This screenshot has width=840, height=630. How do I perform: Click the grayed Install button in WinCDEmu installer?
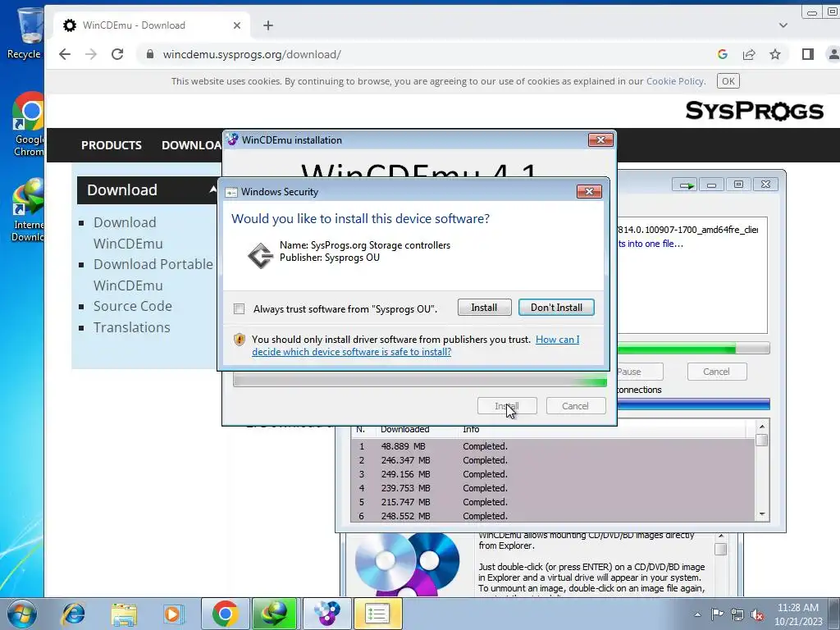[x=507, y=406]
